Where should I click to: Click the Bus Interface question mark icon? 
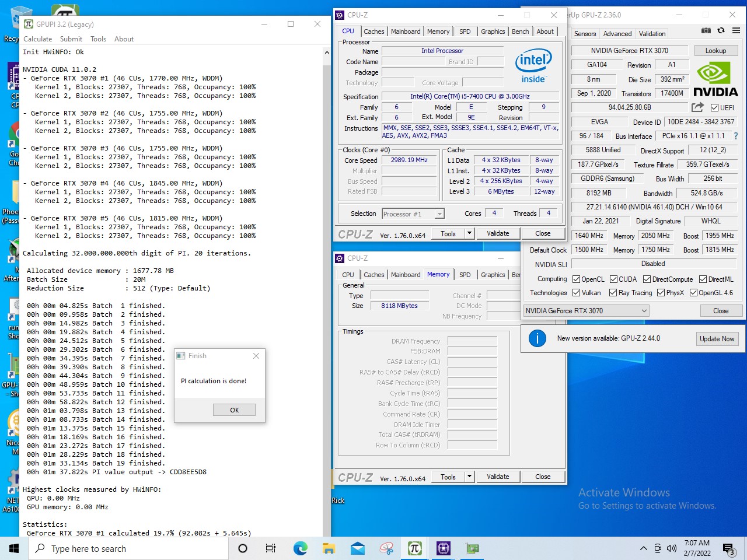735,136
